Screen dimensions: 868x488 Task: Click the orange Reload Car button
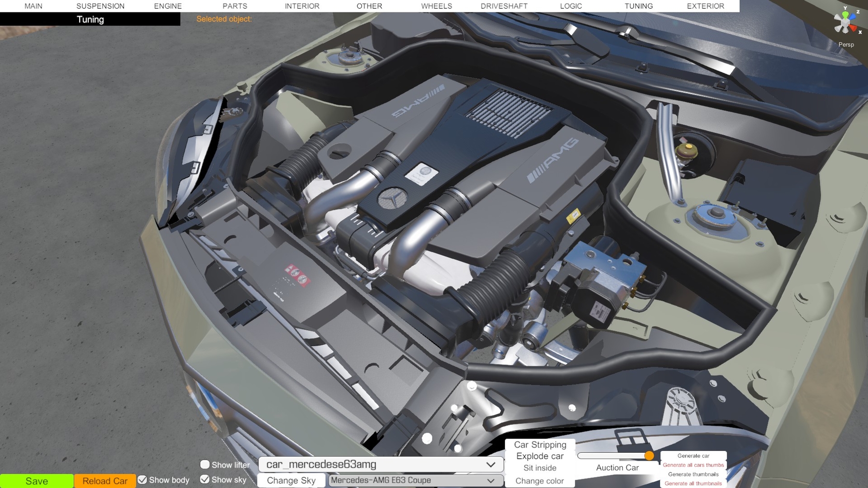point(105,481)
